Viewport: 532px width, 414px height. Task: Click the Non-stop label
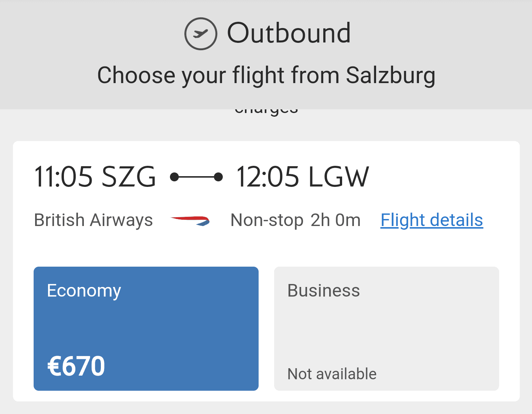pos(267,220)
